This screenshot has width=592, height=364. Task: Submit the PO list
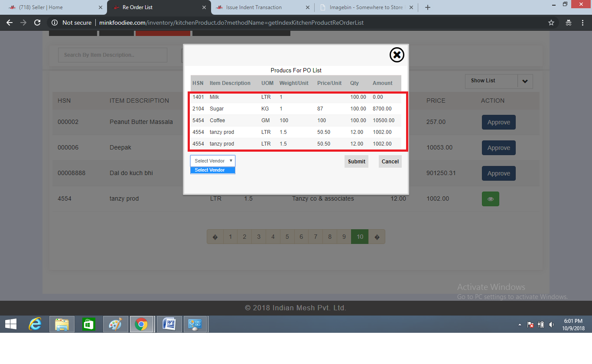click(356, 162)
